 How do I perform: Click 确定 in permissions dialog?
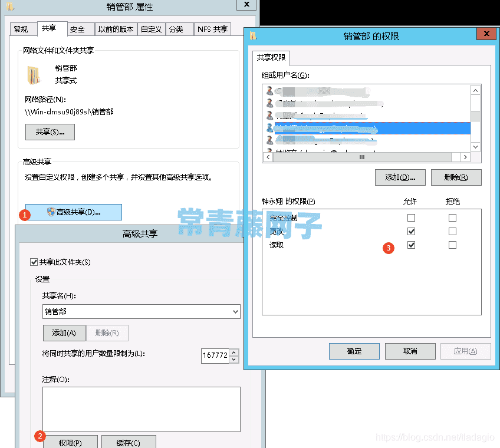(354, 351)
